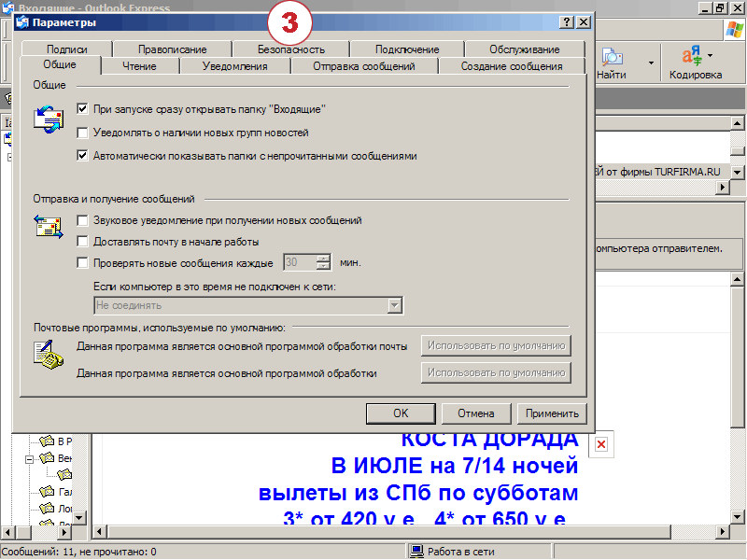
Task: Collapse the 'Вен' folder tree node
Action: pos(30,458)
